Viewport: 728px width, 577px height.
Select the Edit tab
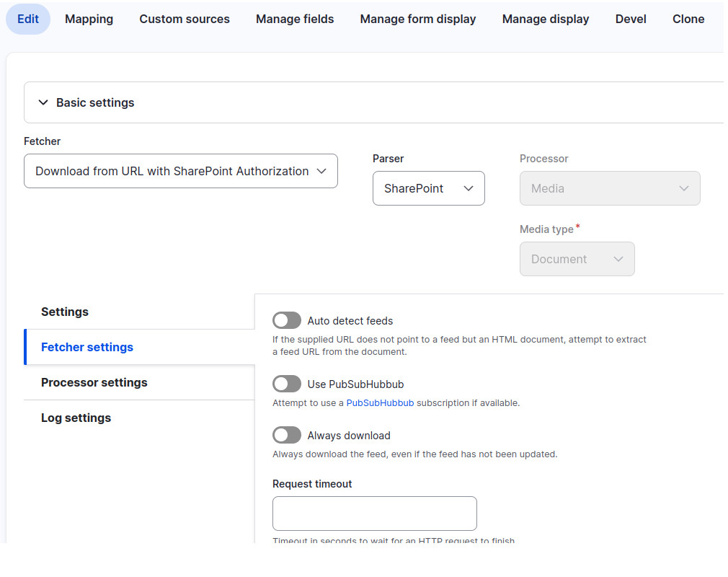click(28, 19)
